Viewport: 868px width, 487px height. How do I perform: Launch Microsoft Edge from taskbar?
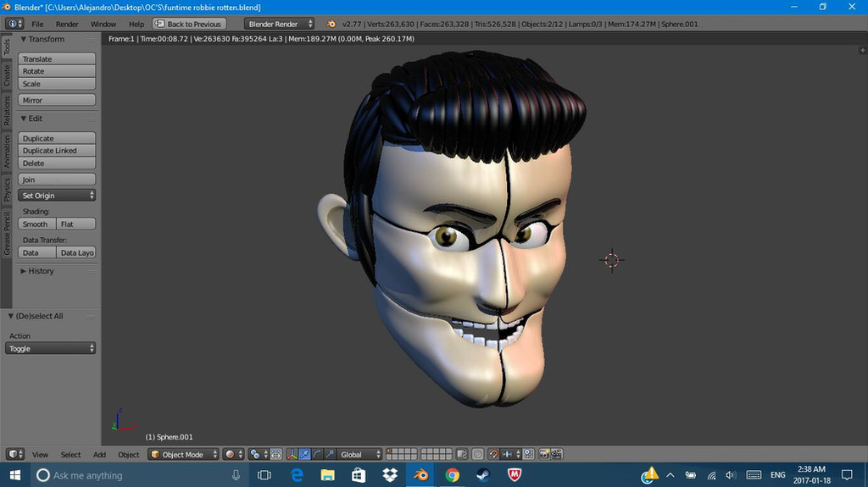coord(297,475)
